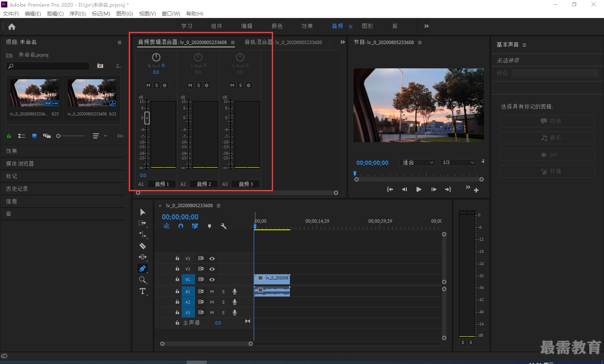Screen dimensions: 604x364
Task: Click new search bin icon in project
Action: point(100,66)
